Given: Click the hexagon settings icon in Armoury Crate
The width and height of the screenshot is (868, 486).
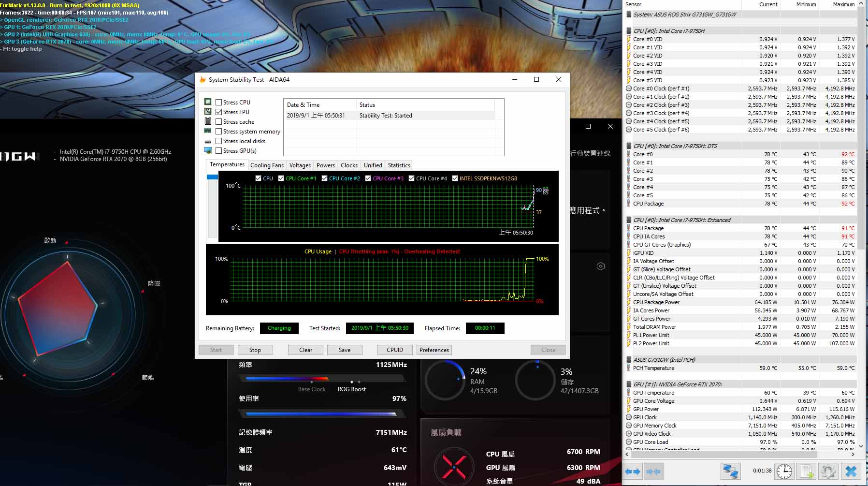Looking at the screenshot, I should tap(601, 266).
